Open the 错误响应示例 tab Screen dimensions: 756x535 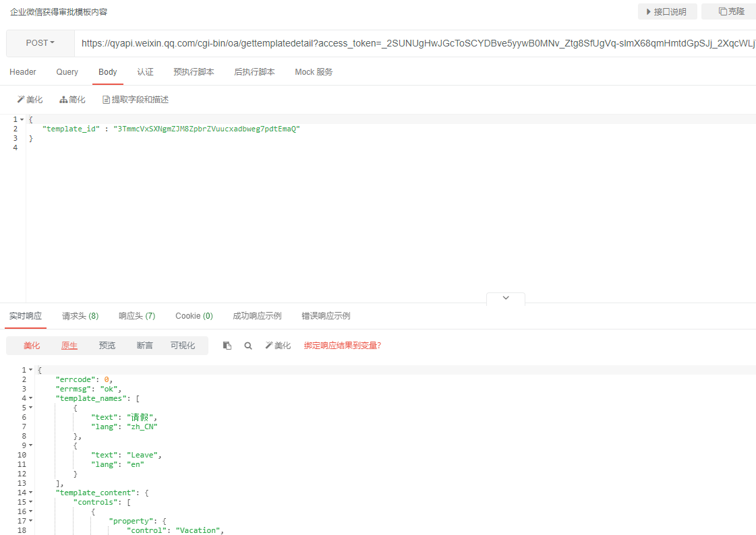click(326, 316)
